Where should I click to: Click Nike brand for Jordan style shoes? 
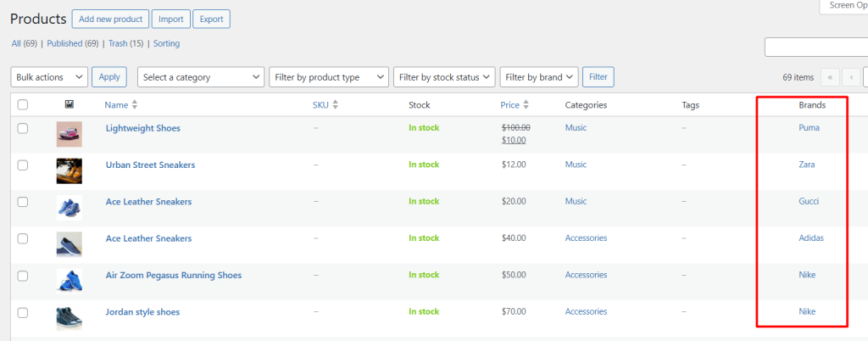click(x=807, y=311)
